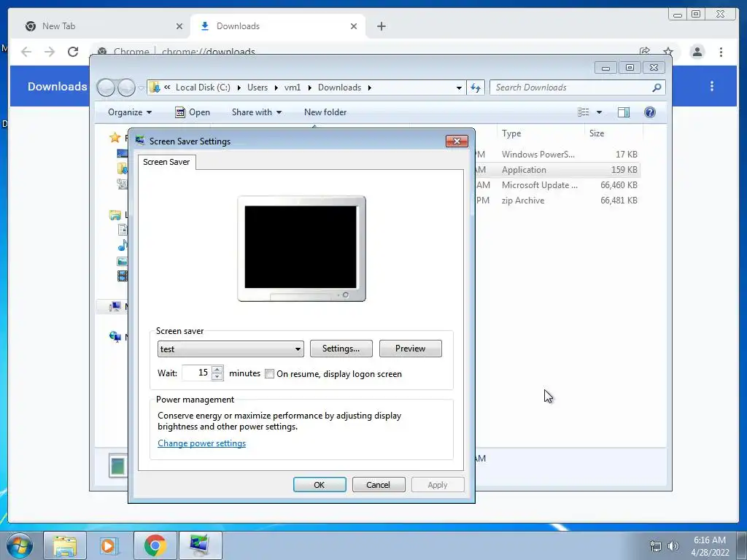
Task: Close the Downloads tab in Chrome
Action: click(x=354, y=26)
